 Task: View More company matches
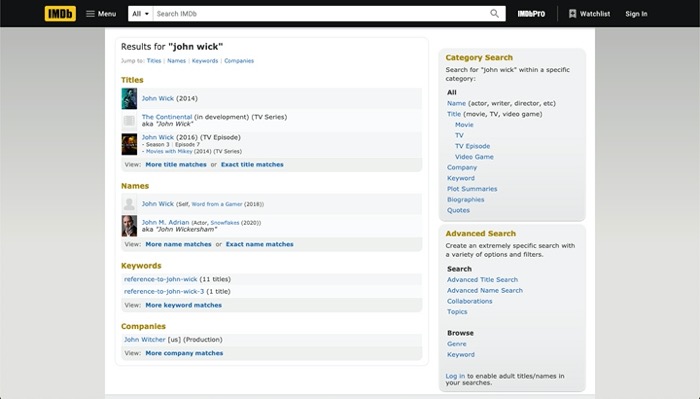tap(184, 353)
